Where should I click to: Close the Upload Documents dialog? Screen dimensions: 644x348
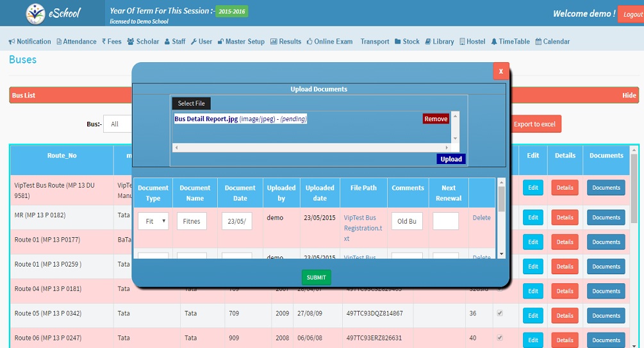(x=501, y=71)
